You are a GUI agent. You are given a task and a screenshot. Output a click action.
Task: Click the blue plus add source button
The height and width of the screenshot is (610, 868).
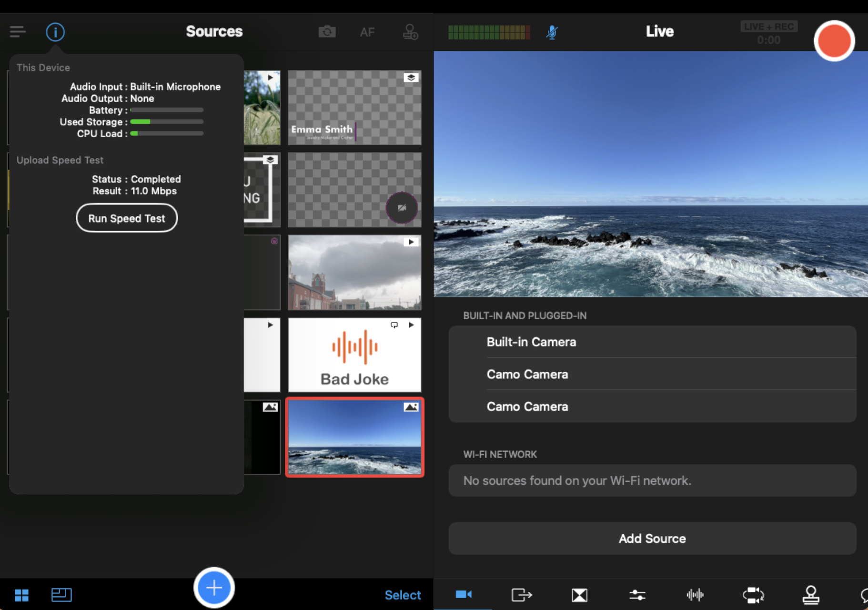(x=214, y=588)
